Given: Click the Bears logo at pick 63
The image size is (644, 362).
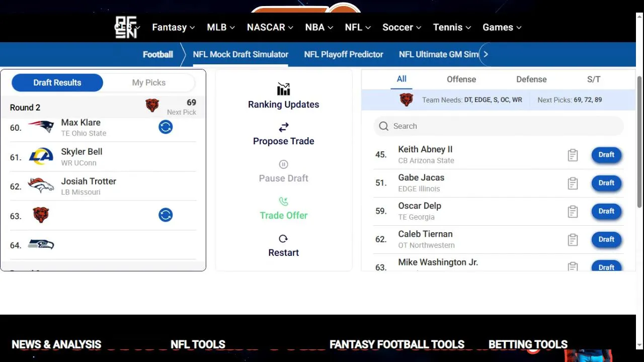Looking at the screenshot, I should point(41,215).
